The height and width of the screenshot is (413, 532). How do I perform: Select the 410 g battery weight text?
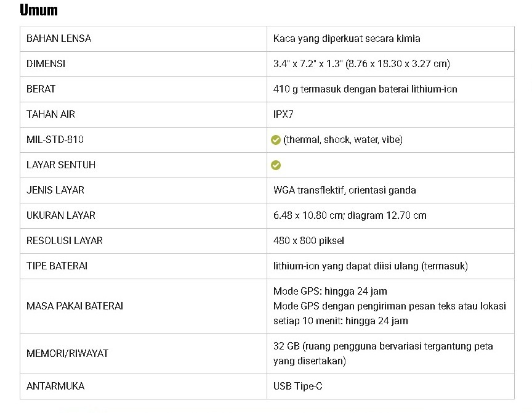tap(365, 89)
